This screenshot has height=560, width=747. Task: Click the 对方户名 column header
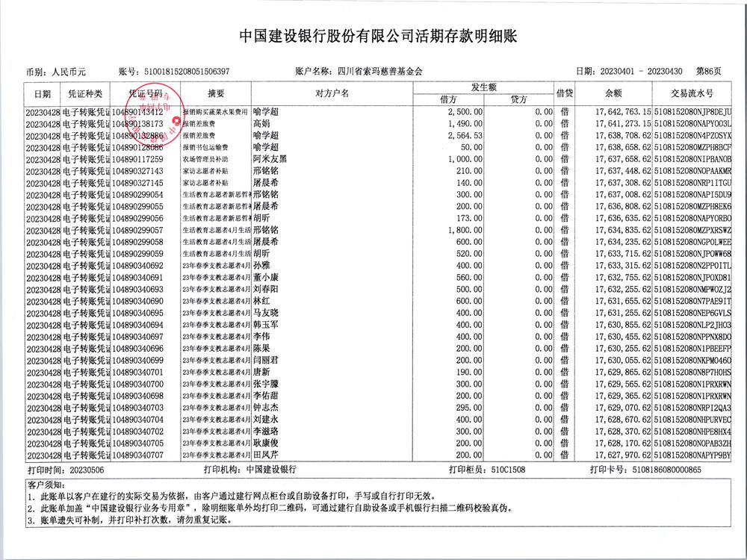(332, 93)
